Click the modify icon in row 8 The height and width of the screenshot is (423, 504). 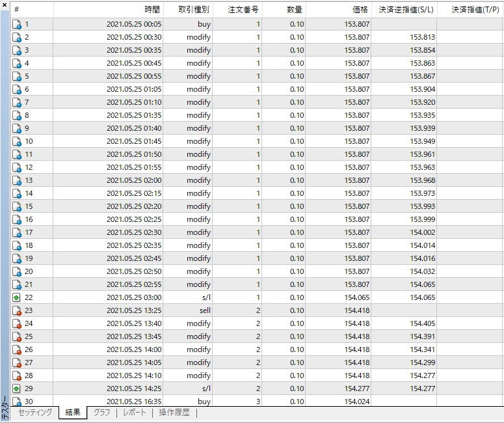[x=17, y=115]
